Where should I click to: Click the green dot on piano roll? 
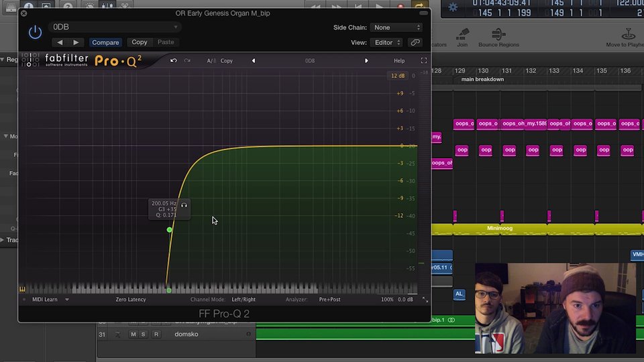pyautogui.click(x=169, y=290)
